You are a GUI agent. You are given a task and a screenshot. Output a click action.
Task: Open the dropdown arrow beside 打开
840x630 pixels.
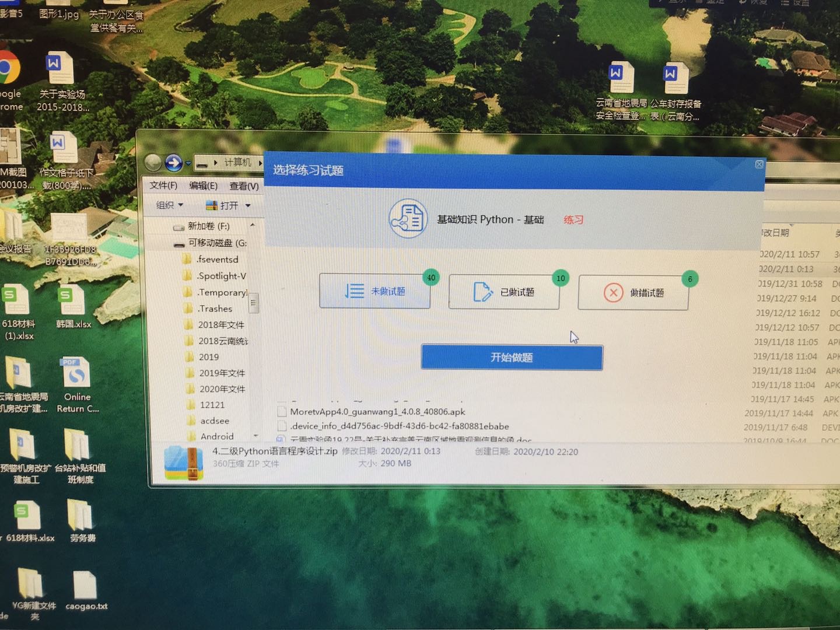[248, 206]
